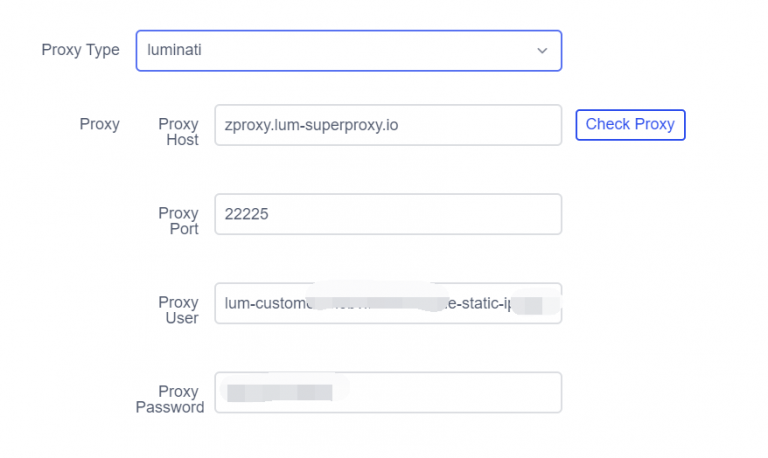Click the Proxy section label
The image size is (768, 458).
point(99,125)
